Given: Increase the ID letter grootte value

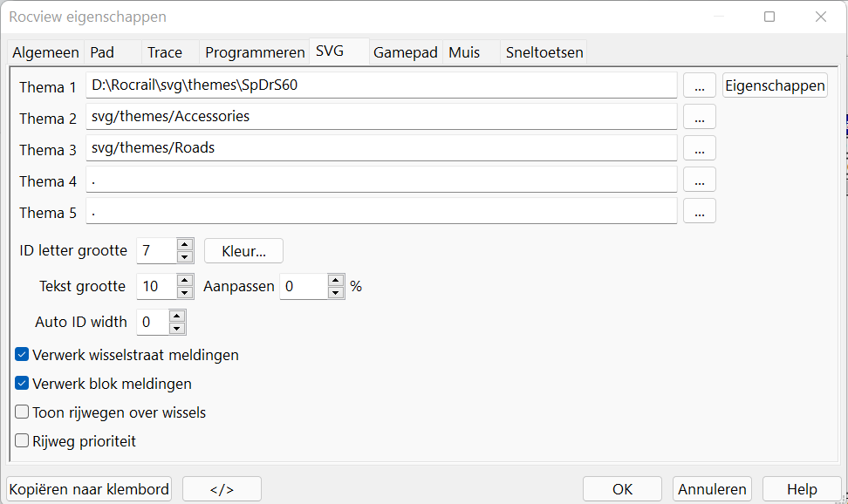Looking at the screenshot, I should [185, 245].
